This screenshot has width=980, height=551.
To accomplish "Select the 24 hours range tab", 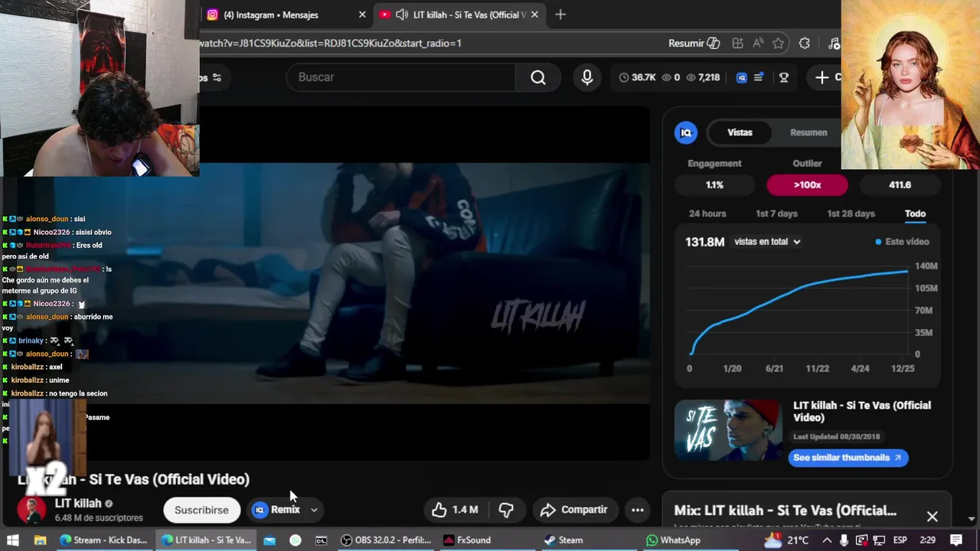I will click(707, 214).
